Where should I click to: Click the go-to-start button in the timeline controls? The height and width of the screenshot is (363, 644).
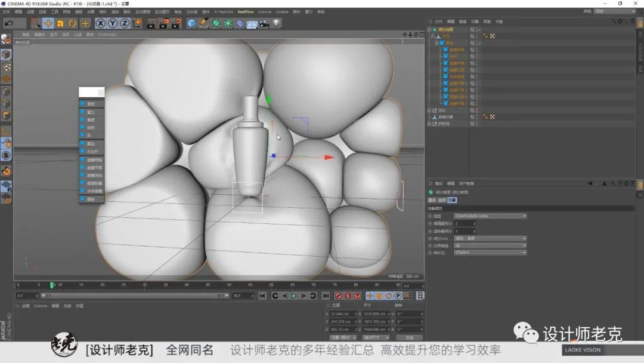[x=262, y=296]
